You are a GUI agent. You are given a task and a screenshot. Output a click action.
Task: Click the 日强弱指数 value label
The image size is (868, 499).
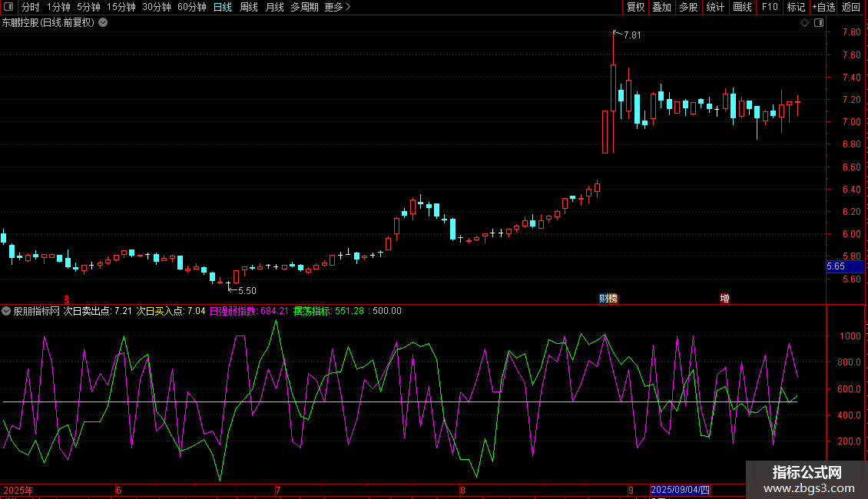pos(249,311)
